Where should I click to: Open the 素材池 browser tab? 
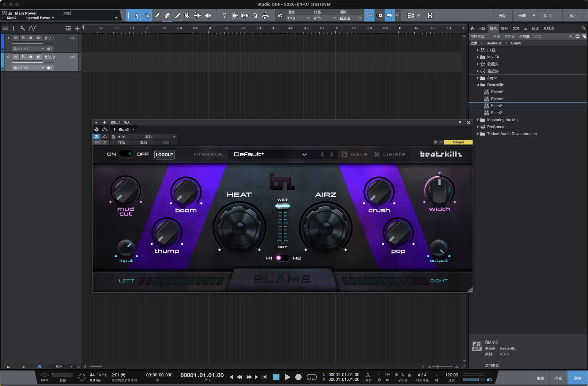(x=548, y=28)
